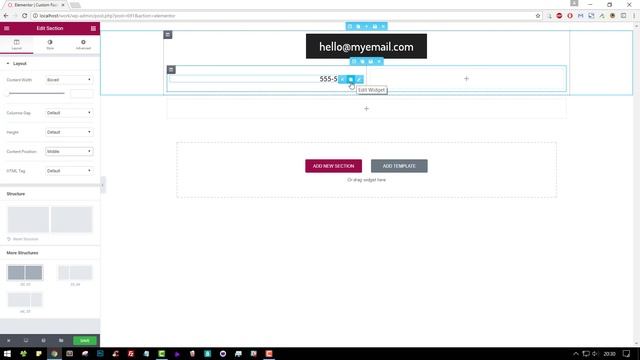The width and height of the screenshot is (640, 360).
Task: Collapse the editor panel with the side arrow
Action: 102,185
